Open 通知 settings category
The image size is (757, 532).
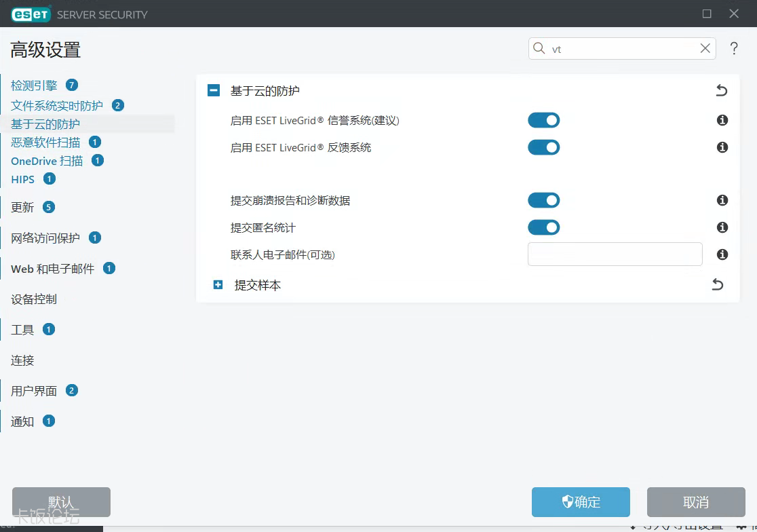[22, 421]
